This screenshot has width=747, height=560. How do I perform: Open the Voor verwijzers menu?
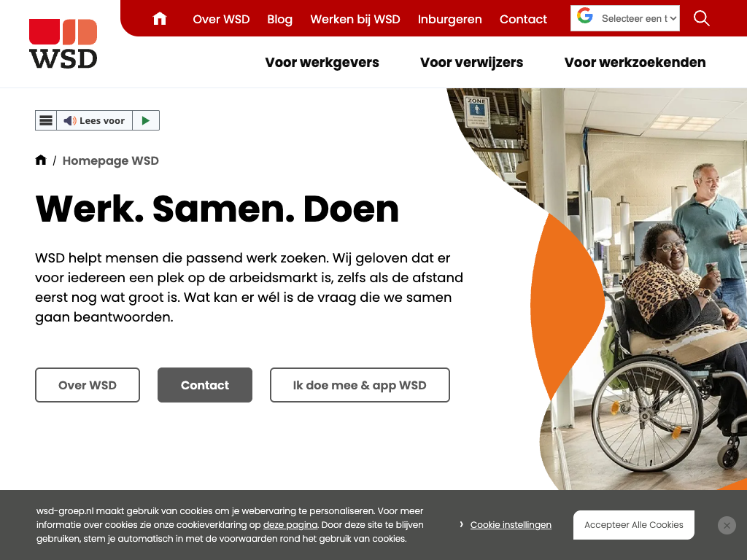[x=472, y=63]
